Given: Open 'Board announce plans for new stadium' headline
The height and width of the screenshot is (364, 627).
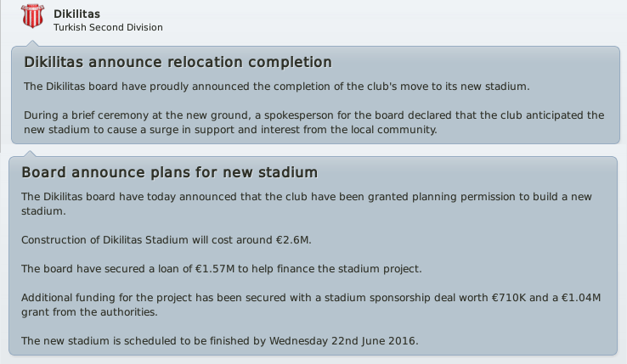Looking at the screenshot, I should coord(170,172).
